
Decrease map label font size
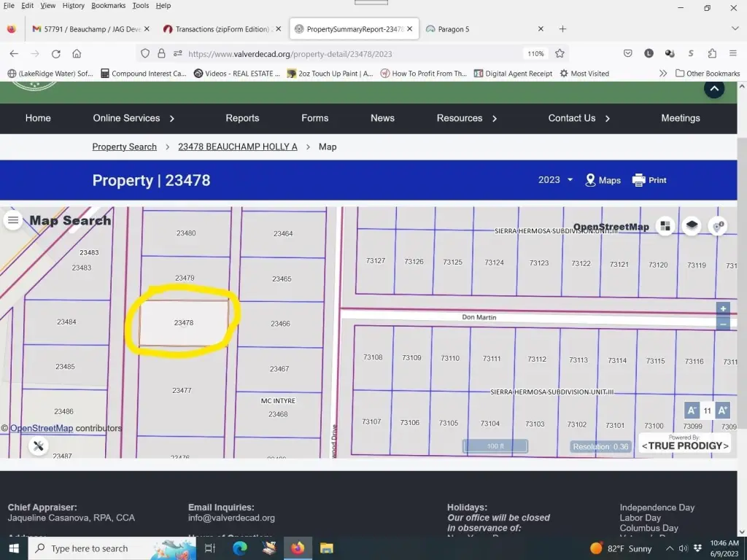click(x=692, y=411)
